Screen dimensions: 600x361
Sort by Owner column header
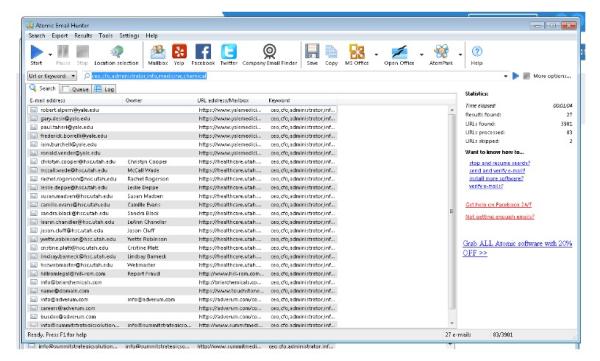(x=160, y=100)
